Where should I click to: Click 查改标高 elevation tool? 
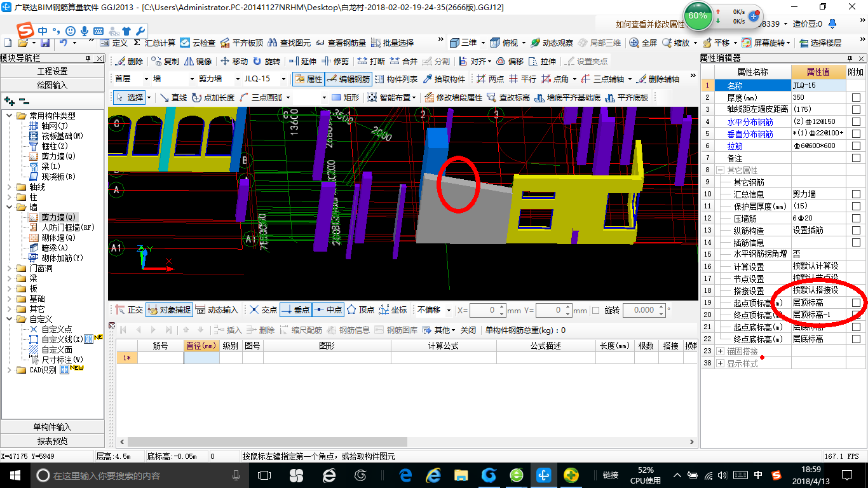coord(508,97)
